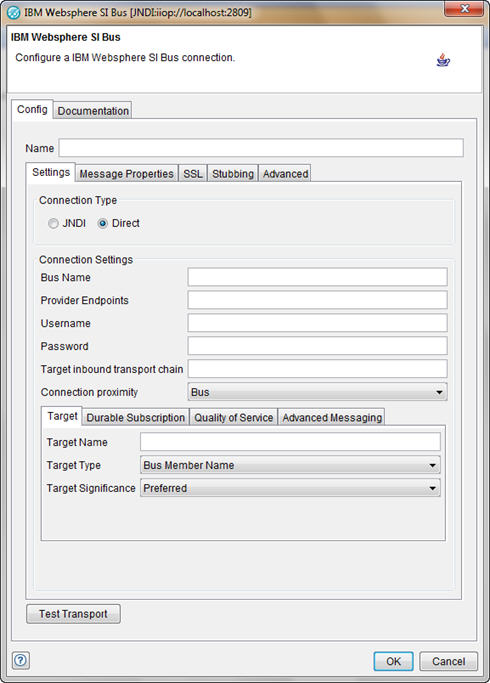Select the Advanced Messaging tab
490x683 pixels.
pos(332,417)
